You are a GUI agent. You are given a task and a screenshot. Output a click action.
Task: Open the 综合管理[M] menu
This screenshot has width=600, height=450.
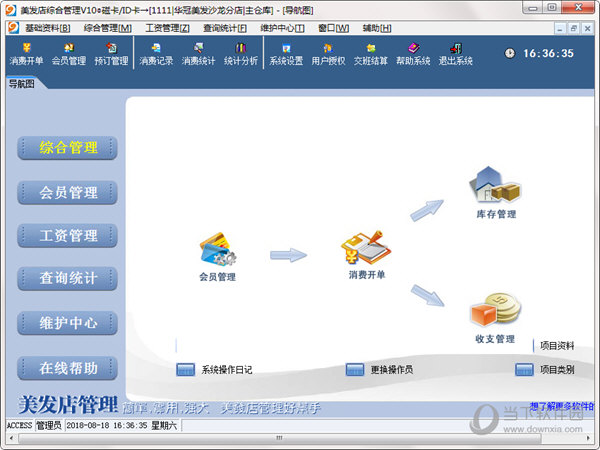coord(108,28)
